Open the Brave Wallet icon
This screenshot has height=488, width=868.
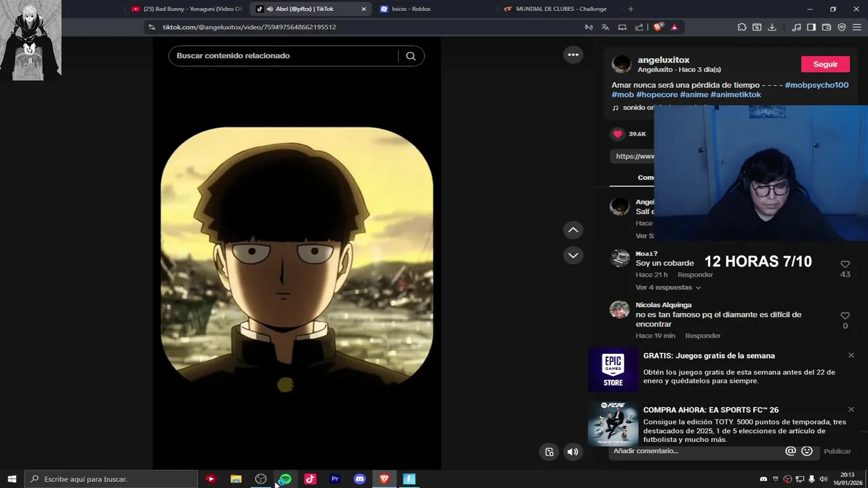(x=827, y=27)
